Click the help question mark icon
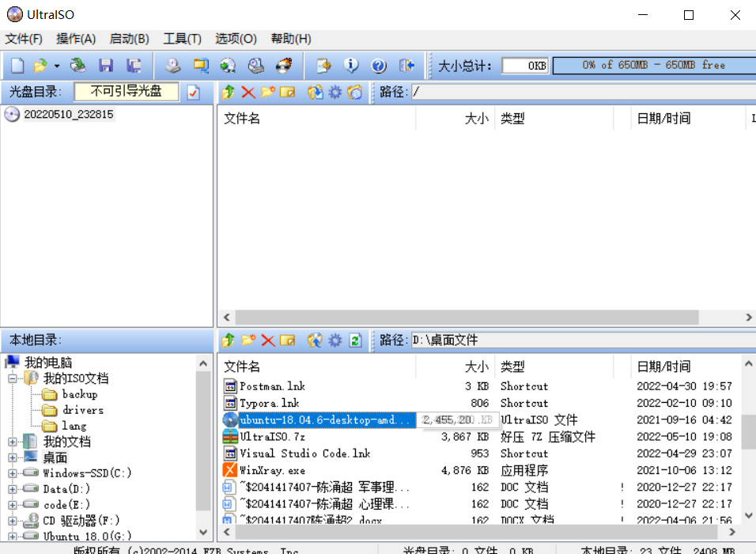The height and width of the screenshot is (554, 756). 379,65
